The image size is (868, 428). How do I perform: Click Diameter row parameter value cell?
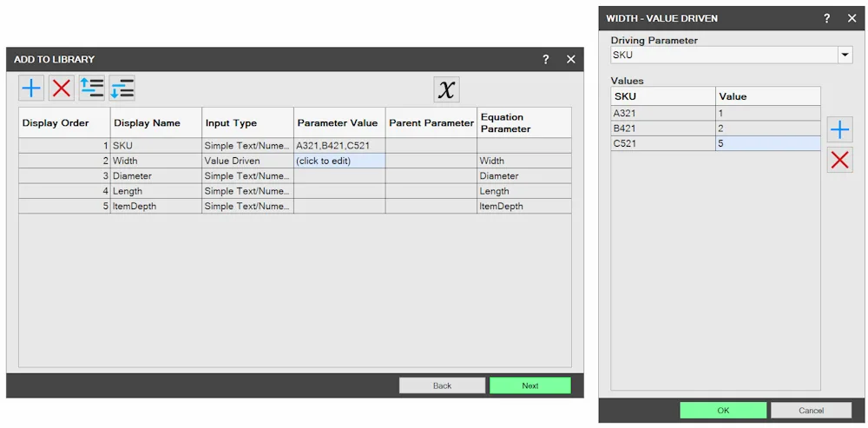(339, 175)
